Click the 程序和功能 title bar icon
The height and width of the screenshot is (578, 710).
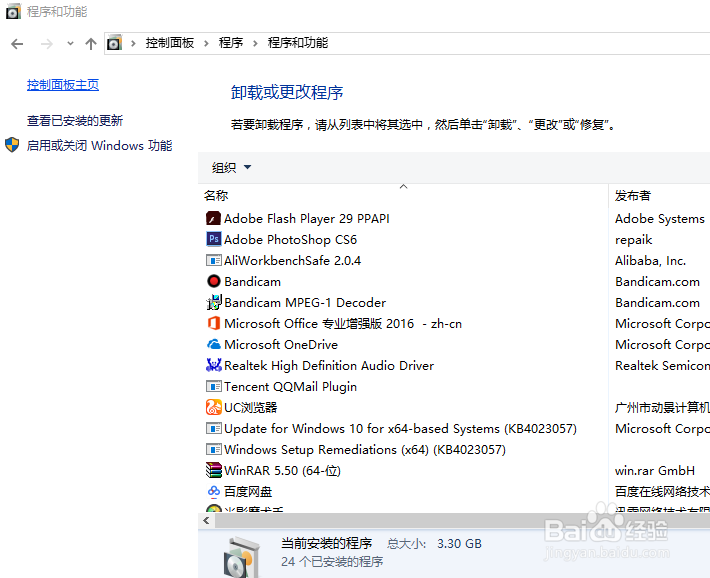[13, 11]
